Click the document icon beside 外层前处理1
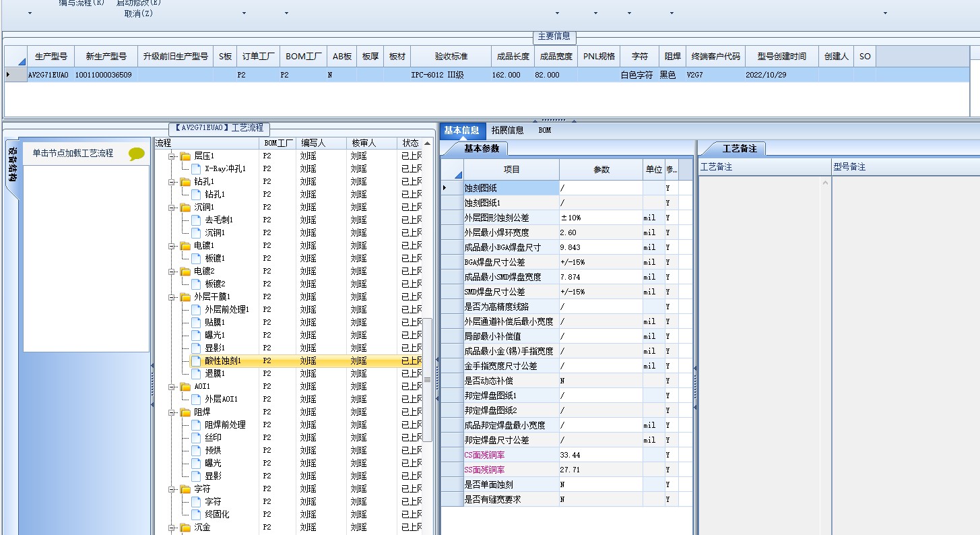Screen dimensions: 980x535 tap(196, 309)
